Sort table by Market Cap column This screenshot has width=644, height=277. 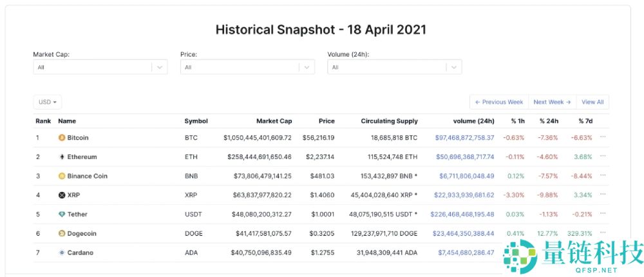pos(274,121)
